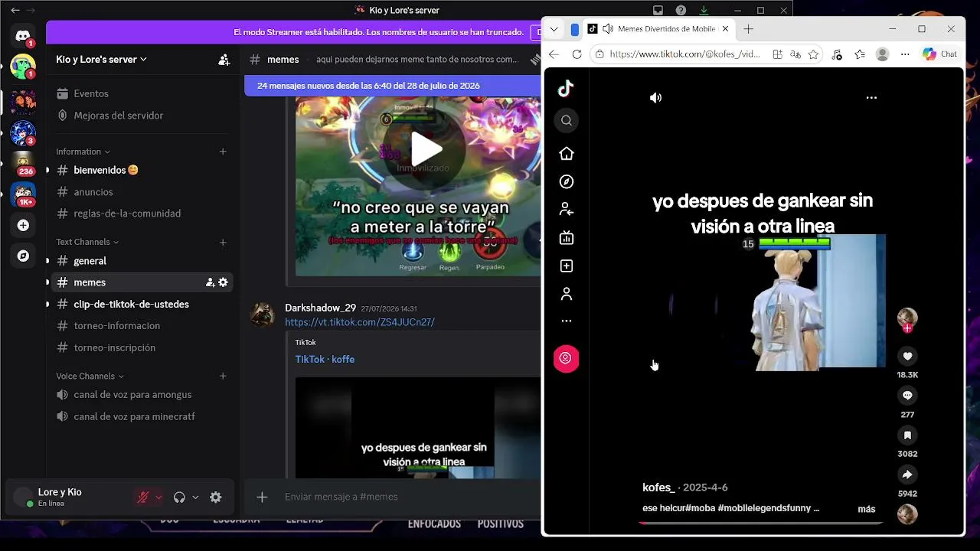980x551 pixels.
Task: Open TikTok sidebar more options
Action: tap(567, 321)
